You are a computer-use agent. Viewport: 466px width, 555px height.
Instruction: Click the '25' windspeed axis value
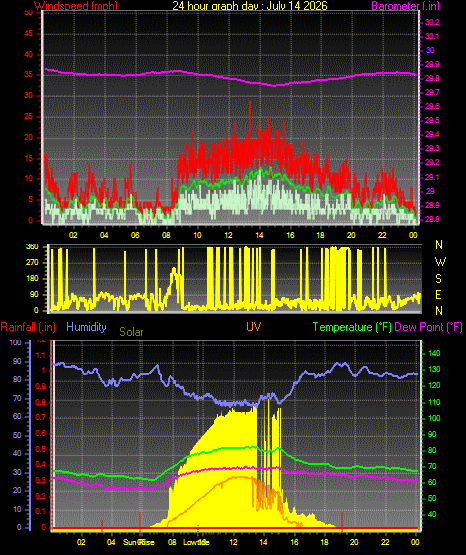pos(28,116)
